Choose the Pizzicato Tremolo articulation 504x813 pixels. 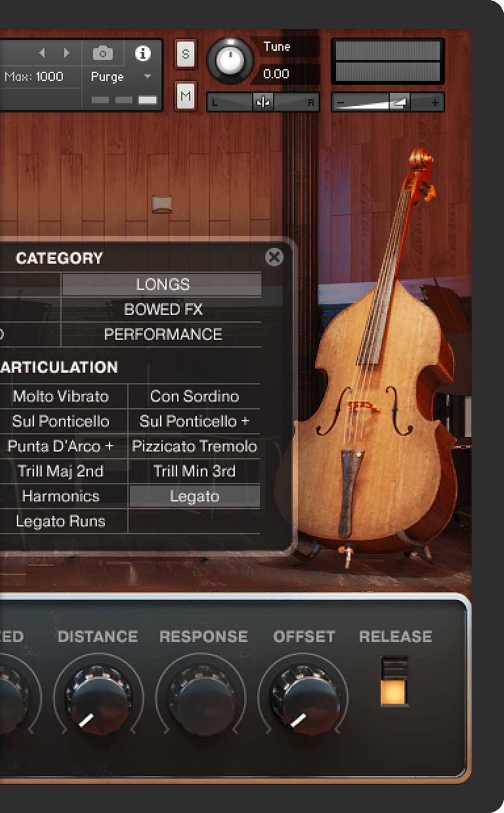pyautogui.click(x=194, y=446)
